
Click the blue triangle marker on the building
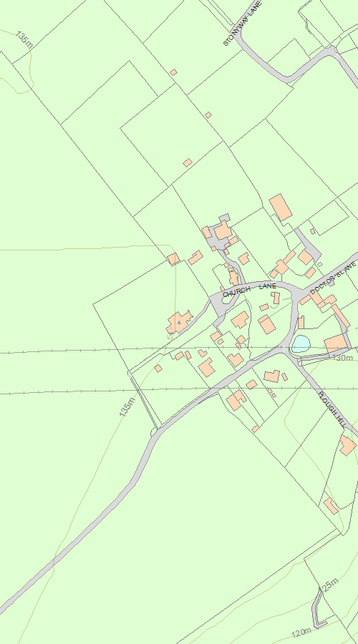(x=179, y=323)
